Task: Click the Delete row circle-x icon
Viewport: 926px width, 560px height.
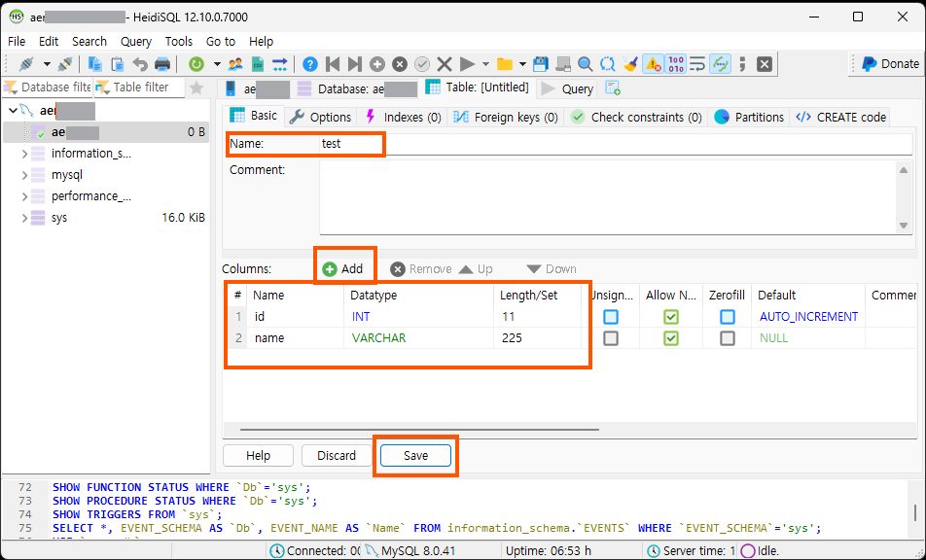Action: (400, 64)
